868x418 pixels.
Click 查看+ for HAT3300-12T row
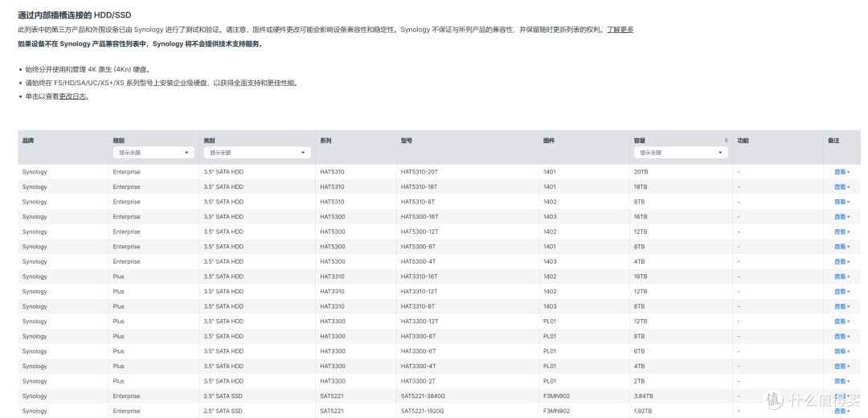tap(842, 322)
